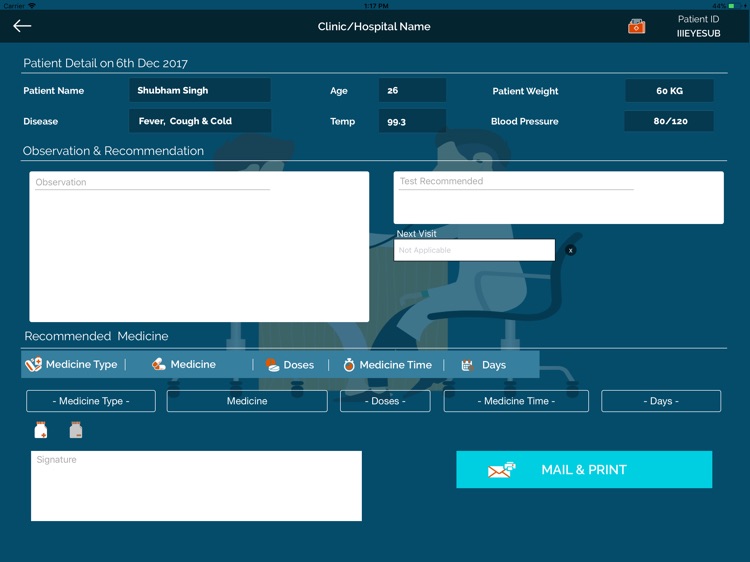750x562 pixels.
Task: Click the Wi-Fi icon in status bar
Action: (32, 6)
